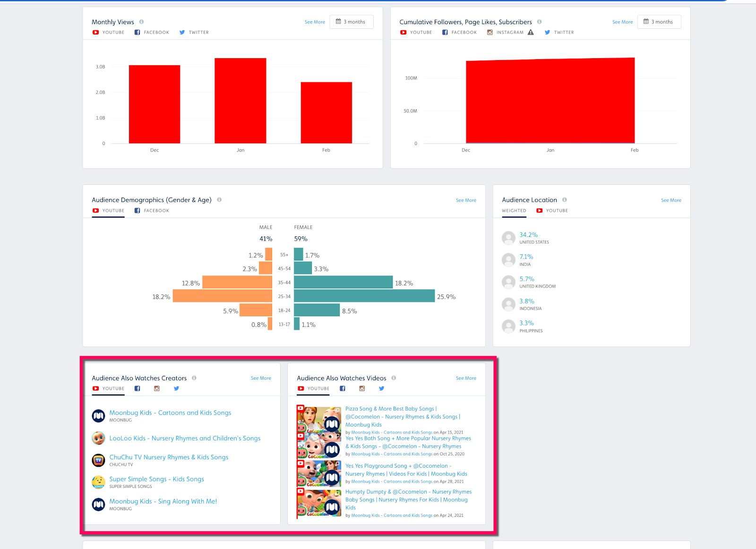Select Facebook icon in Audience Also Watches Creators
756x549 pixels.
[x=137, y=389]
